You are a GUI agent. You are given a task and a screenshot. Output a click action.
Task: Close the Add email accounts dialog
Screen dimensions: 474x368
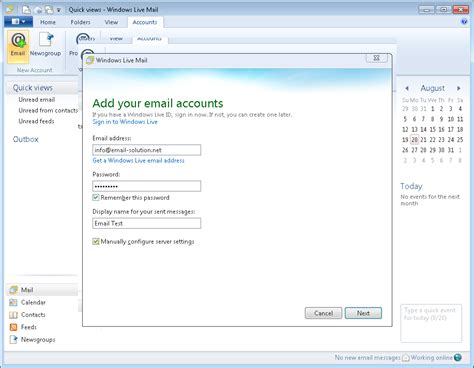(377, 58)
